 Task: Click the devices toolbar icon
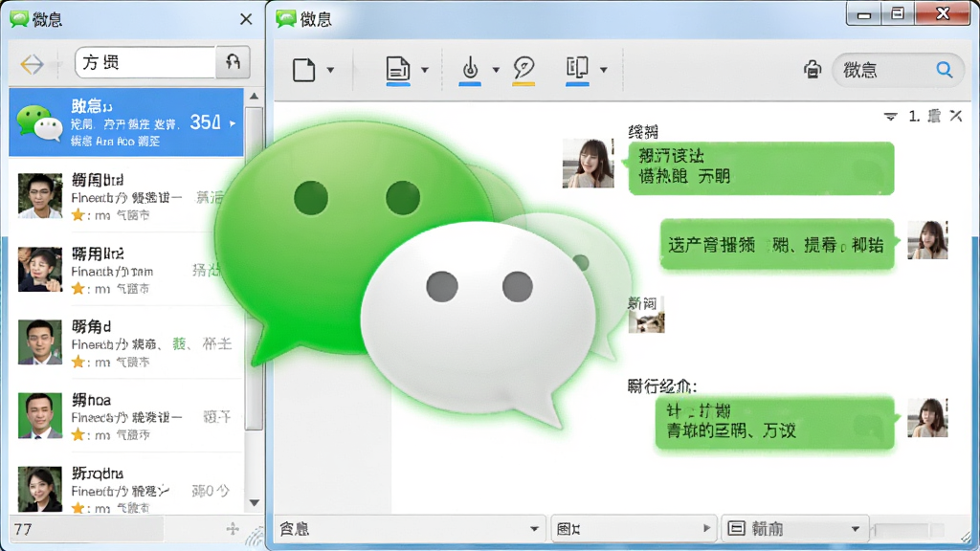tap(577, 69)
